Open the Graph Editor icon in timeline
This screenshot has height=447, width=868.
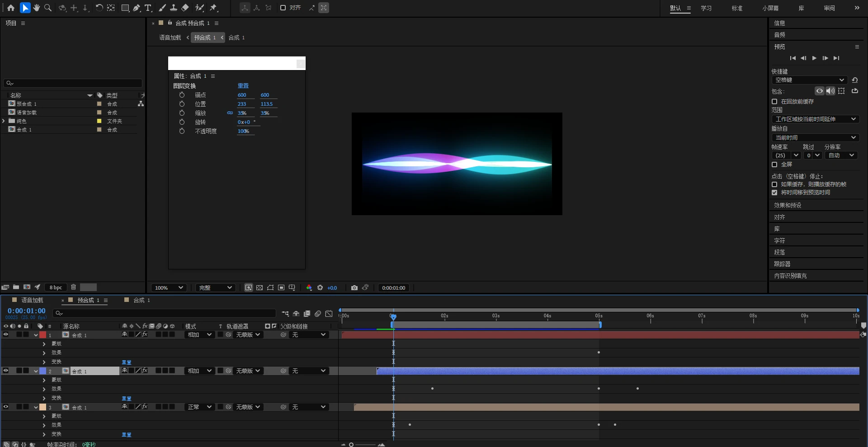(329, 313)
